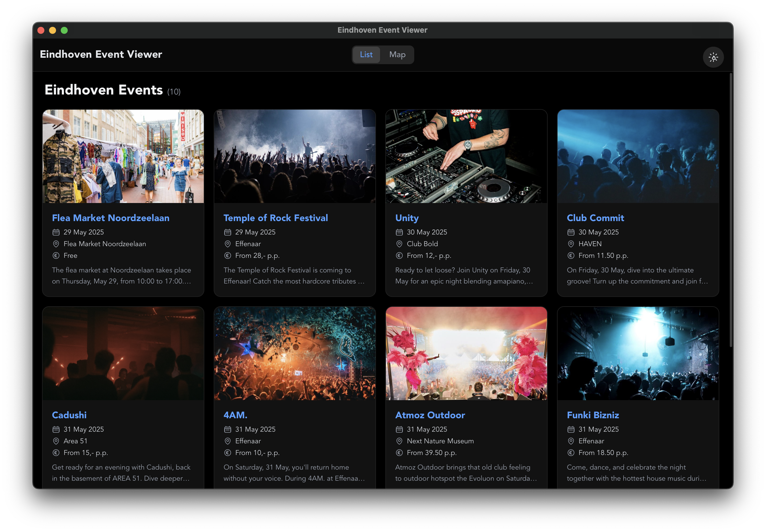Click "Club Bold" venue text
766x532 pixels.
(422, 244)
